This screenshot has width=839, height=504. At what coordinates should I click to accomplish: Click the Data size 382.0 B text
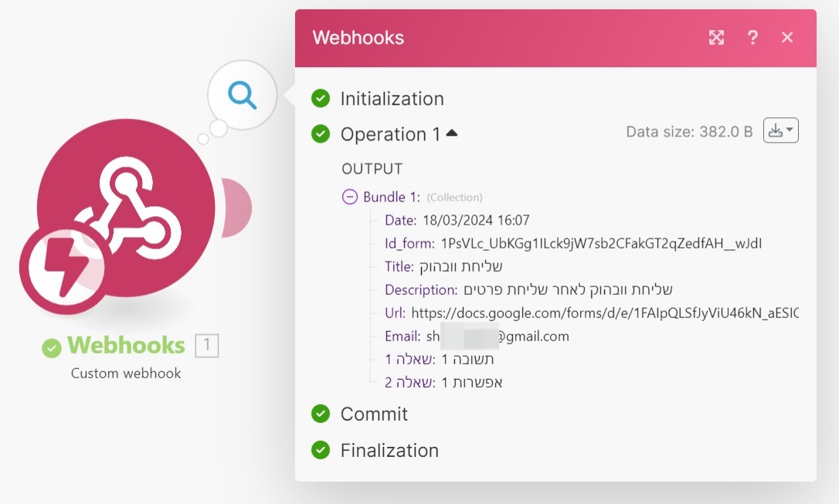[689, 131]
